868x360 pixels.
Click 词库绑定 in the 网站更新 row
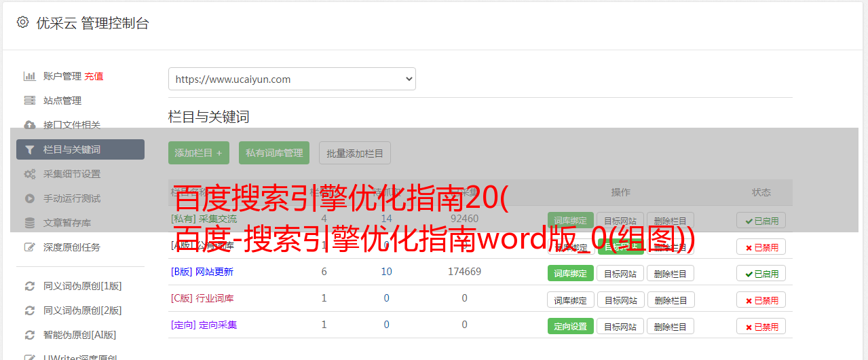[x=570, y=273]
